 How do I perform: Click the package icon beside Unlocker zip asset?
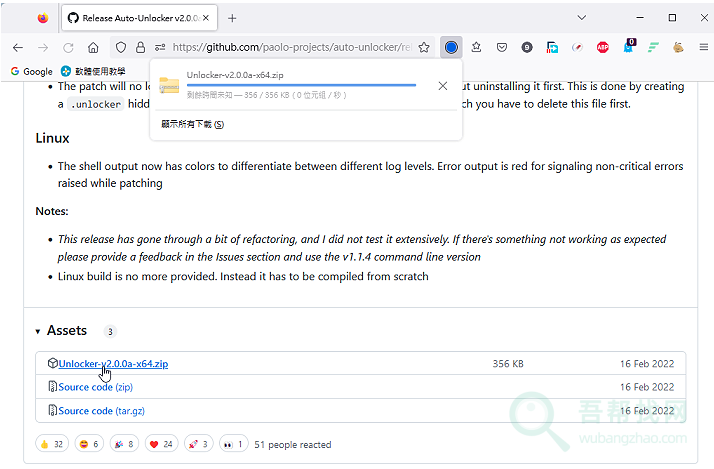click(52, 363)
